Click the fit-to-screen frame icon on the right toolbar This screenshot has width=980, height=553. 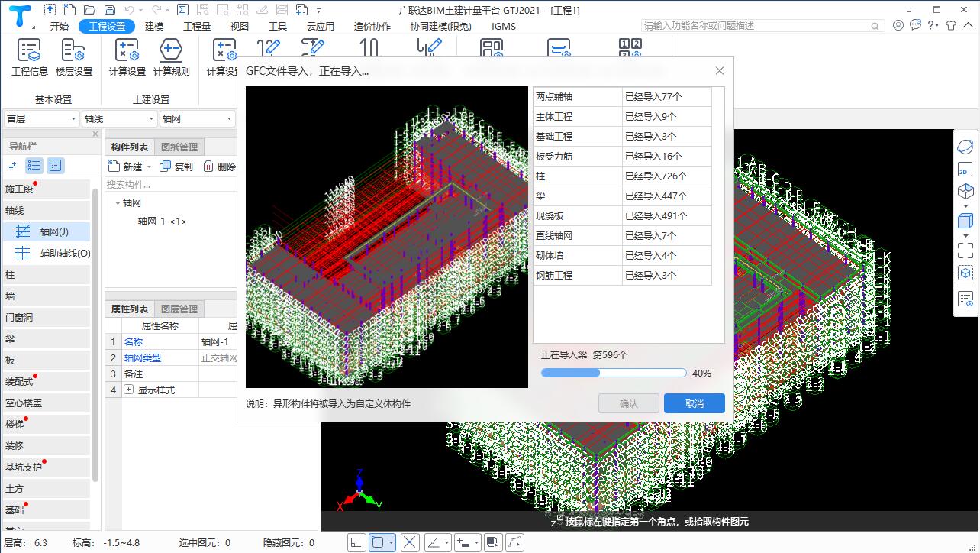pyautogui.click(x=965, y=250)
